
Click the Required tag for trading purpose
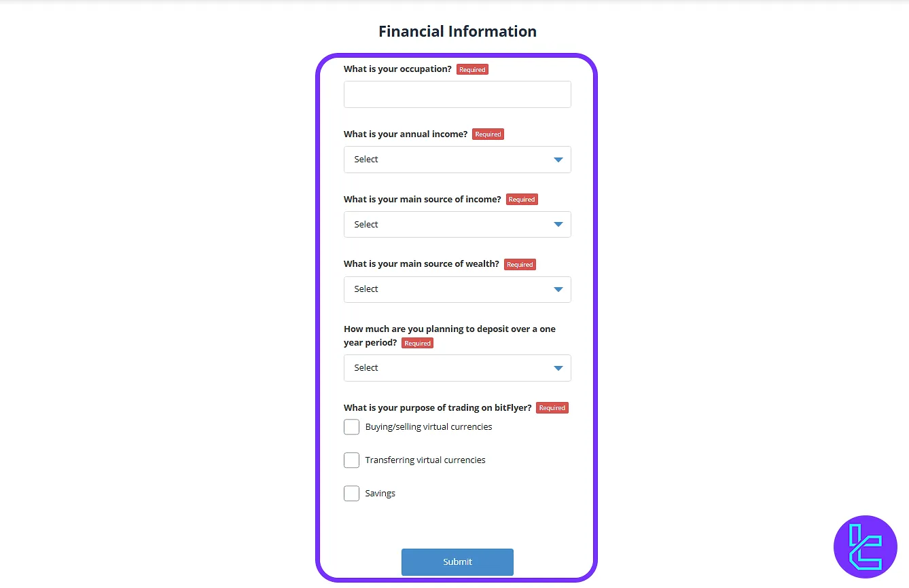[552, 407]
